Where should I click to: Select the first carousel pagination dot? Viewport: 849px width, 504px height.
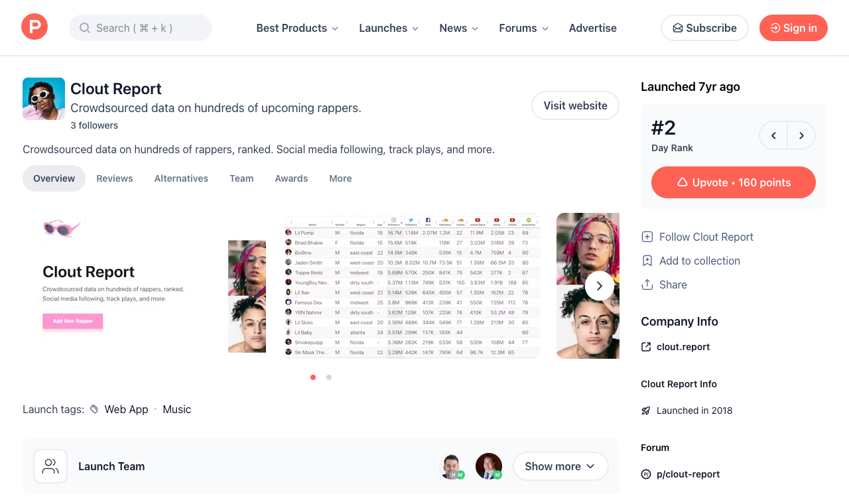[x=313, y=377]
